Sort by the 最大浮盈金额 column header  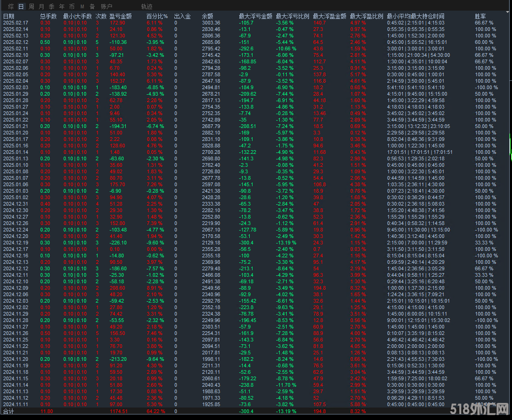[329, 16]
